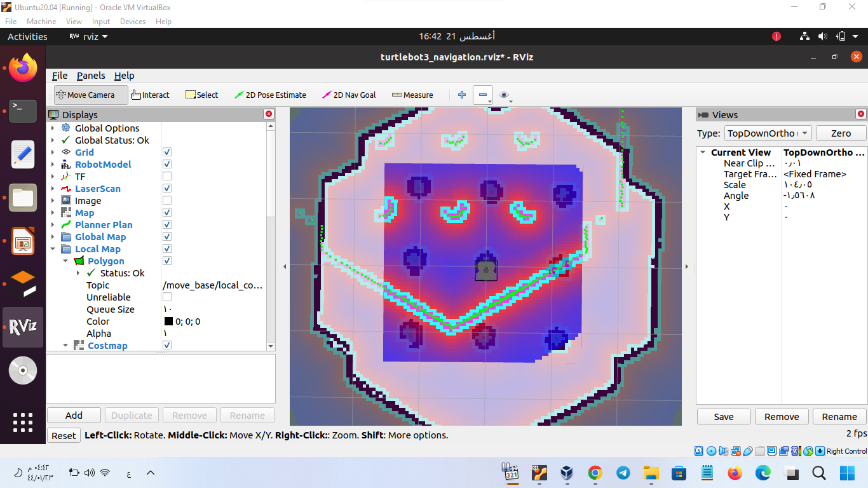Click the Reset button

point(64,435)
